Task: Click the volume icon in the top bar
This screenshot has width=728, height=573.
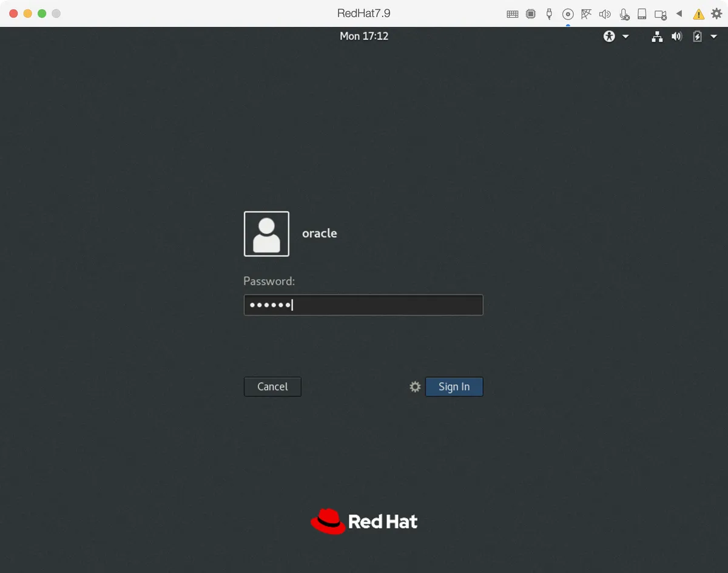Action: click(676, 36)
